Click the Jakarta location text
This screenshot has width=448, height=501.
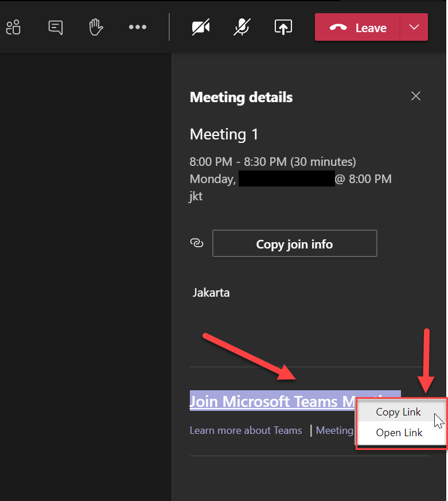point(211,292)
